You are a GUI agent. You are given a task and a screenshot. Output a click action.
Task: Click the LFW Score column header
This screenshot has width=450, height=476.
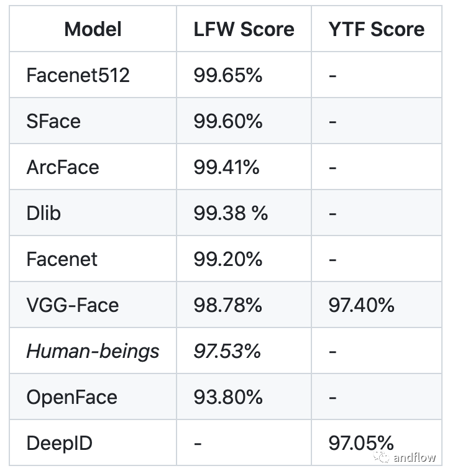244,29
